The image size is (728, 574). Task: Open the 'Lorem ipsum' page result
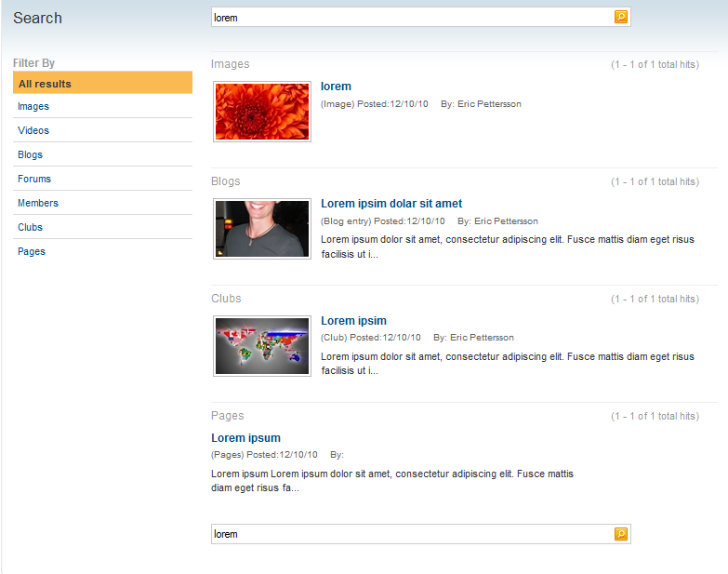[245, 438]
